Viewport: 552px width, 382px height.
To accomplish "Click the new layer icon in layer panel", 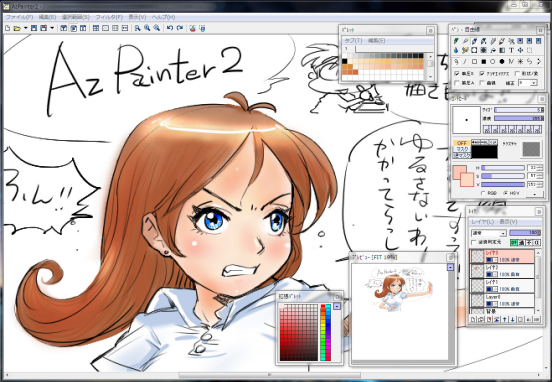I will (x=473, y=319).
